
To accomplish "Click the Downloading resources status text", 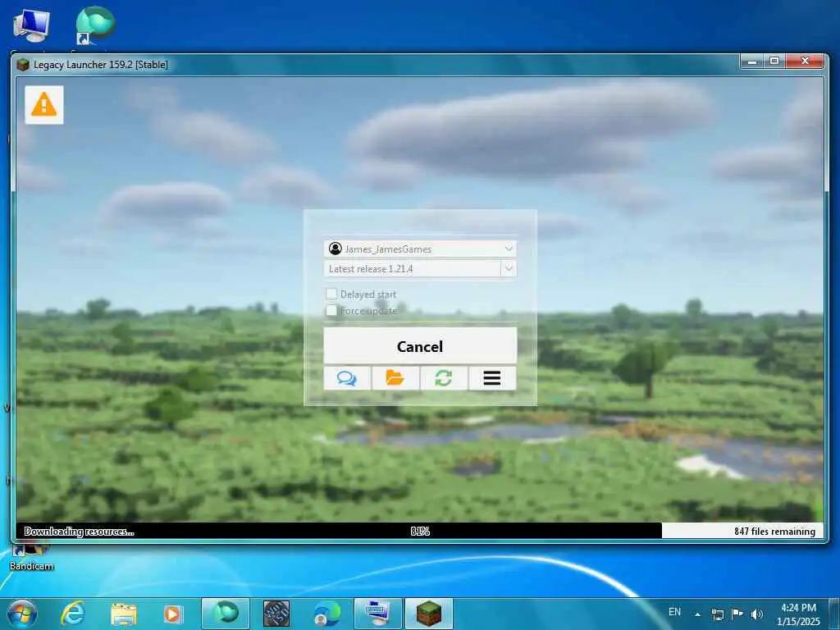I will point(80,532).
